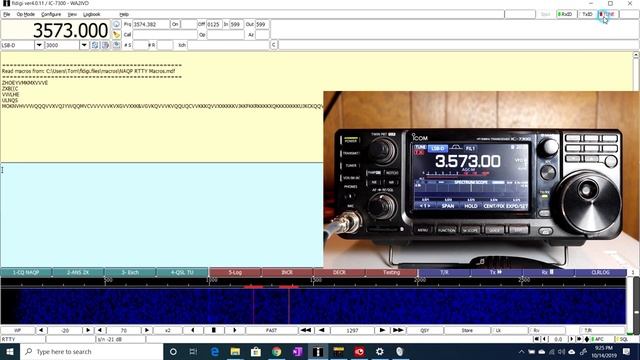The width and height of the screenshot is (640, 360).
Task: Click the QSY button
Action: pyautogui.click(x=424, y=330)
